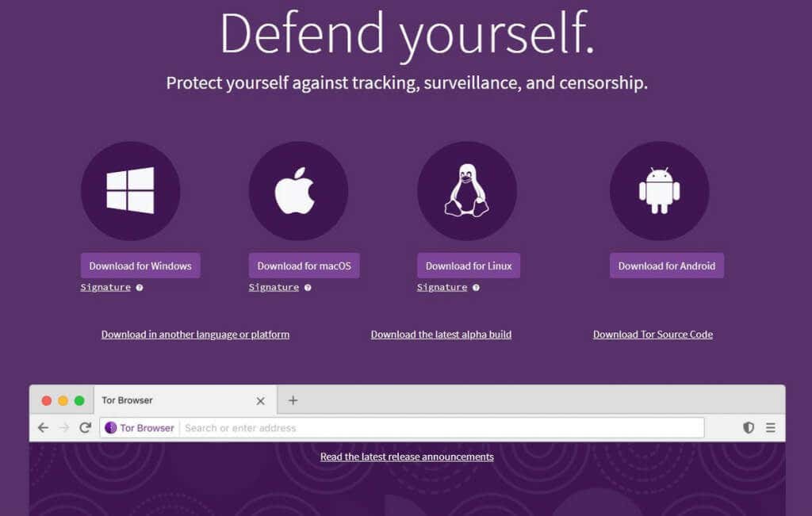Open the Windows signature help icon
812x516 pixels.
[x=140, y=288]
